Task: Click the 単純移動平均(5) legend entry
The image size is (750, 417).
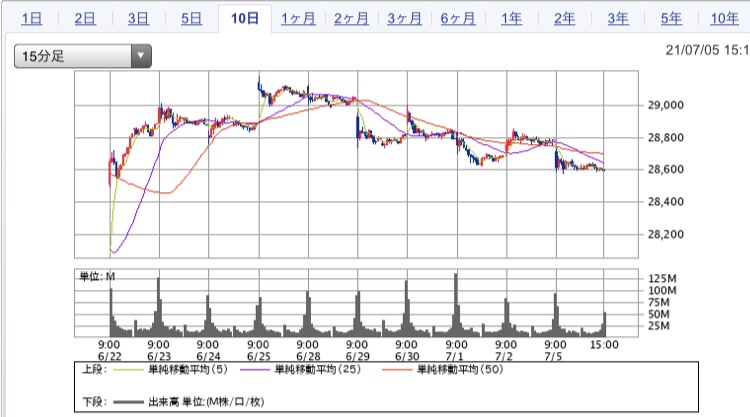Action: click(x=188, y=369)
